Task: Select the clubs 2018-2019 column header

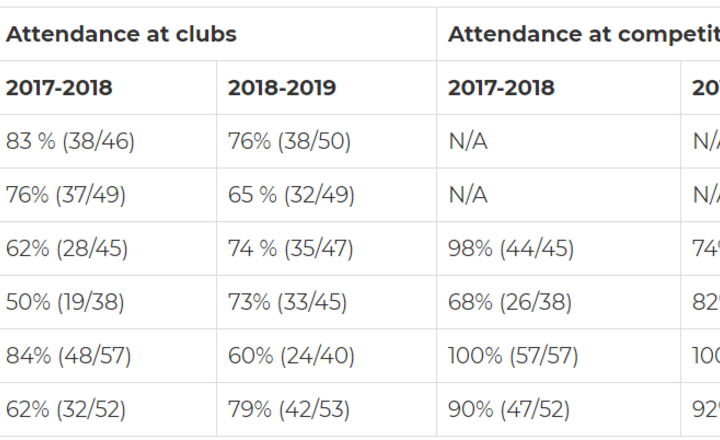Action: click(x=282, y=88)
